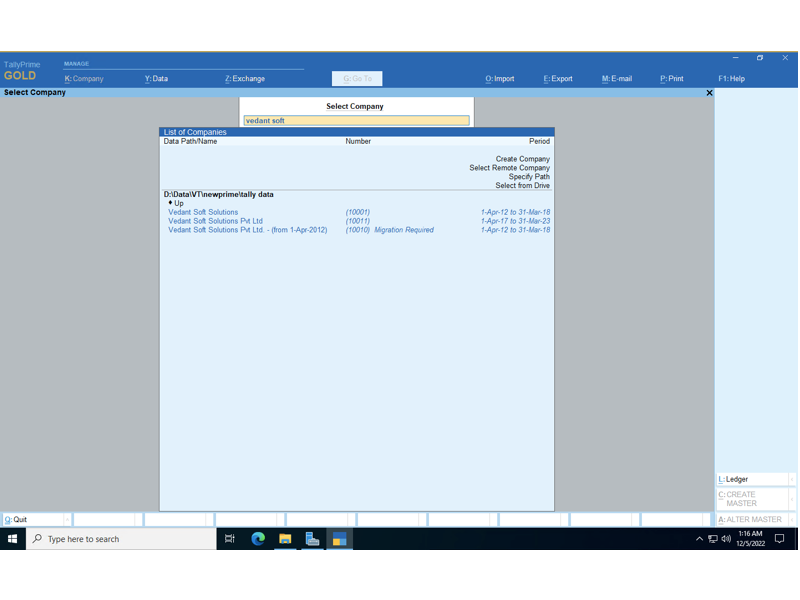Select Vedant Soft Solutions Pvt Ltd (10011)

coord(357,221)
